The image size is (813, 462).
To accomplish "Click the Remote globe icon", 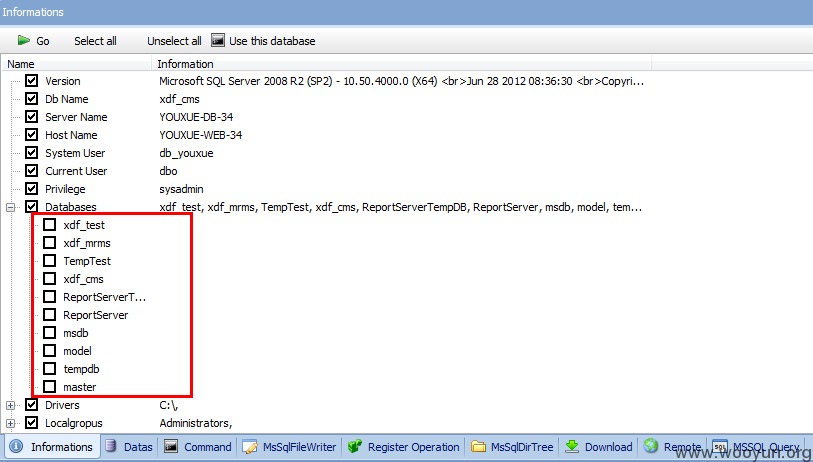I will tap(651, 446).
